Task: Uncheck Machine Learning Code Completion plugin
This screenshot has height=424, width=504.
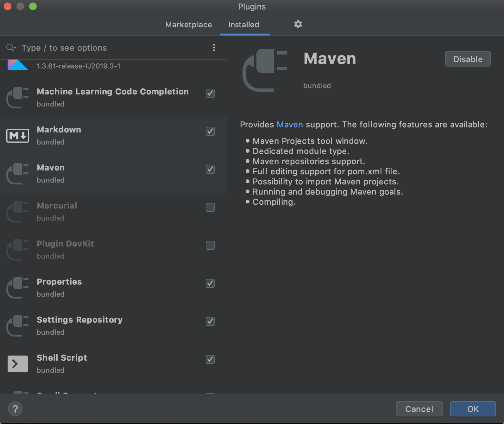Action: coord(210,93)
